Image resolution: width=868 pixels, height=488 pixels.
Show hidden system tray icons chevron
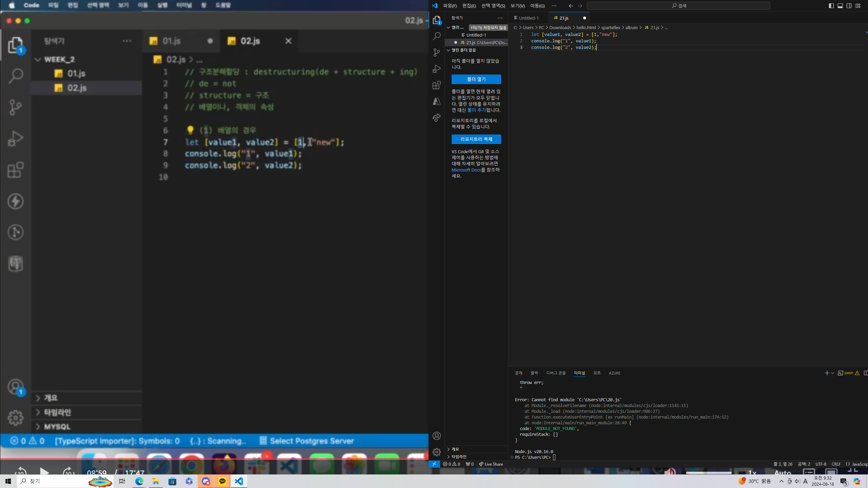tap(782, 481)
